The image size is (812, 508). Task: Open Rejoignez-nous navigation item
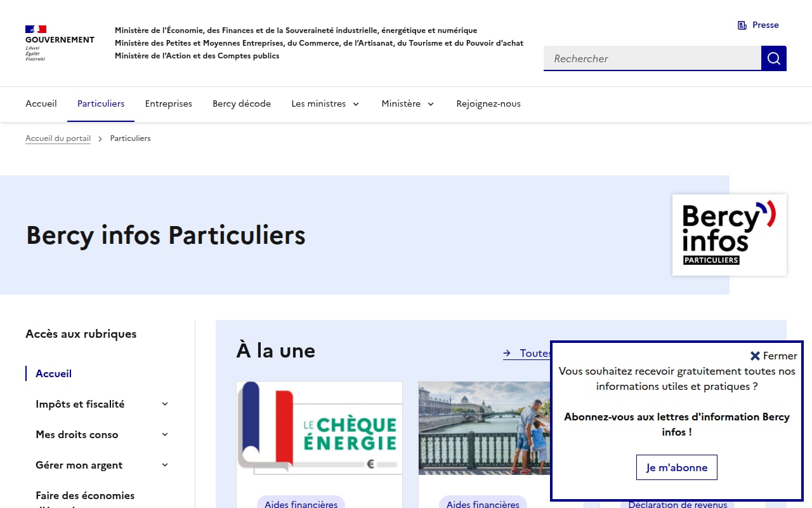tap(488, 104)
